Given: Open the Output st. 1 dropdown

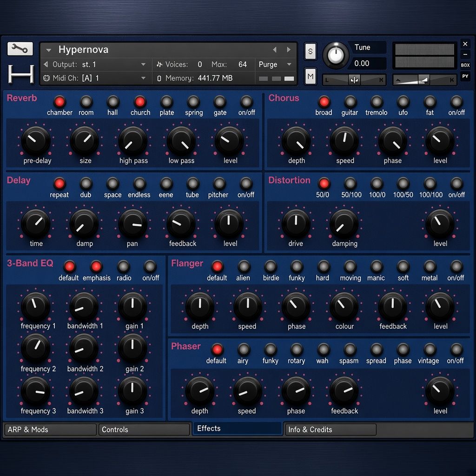Looking at the screenshot, I should coord(143,64).
